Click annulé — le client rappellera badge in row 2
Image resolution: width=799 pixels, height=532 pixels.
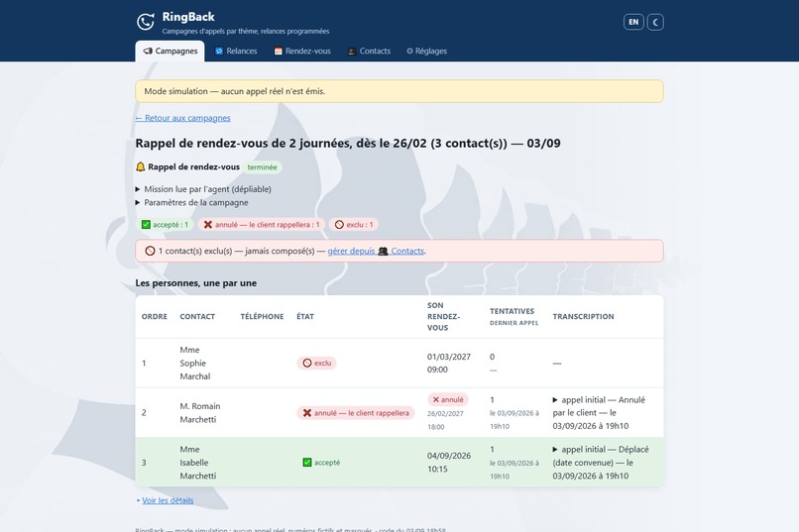(x=356, y=413)
